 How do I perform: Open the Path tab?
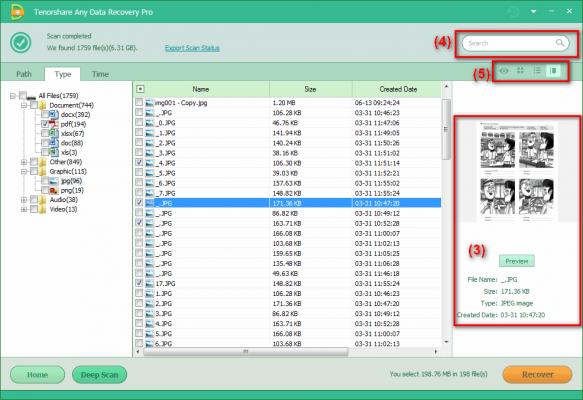click(24, 74)
